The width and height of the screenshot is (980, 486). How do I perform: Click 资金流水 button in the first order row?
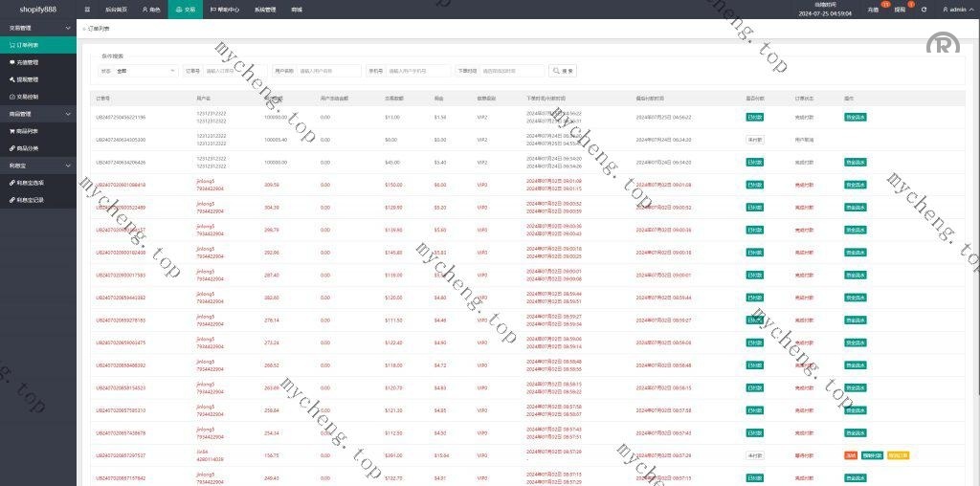(x=856, y=117)
